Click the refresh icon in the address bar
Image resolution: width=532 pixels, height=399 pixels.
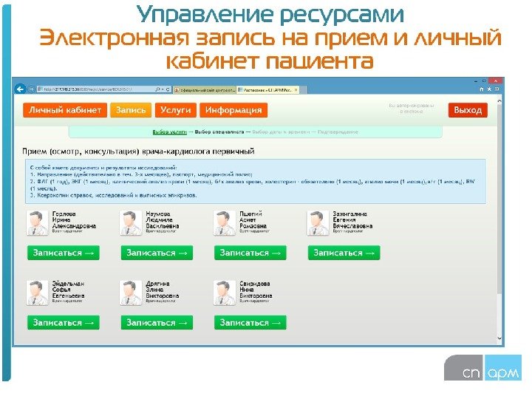(168, 89)
